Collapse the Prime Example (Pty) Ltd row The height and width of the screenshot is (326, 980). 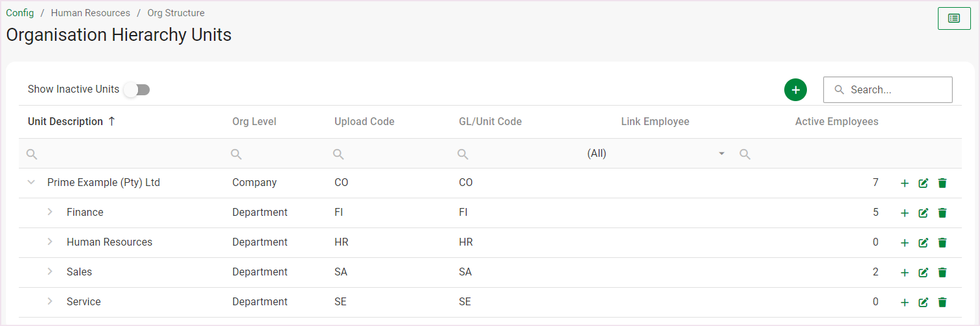[31, 183]
